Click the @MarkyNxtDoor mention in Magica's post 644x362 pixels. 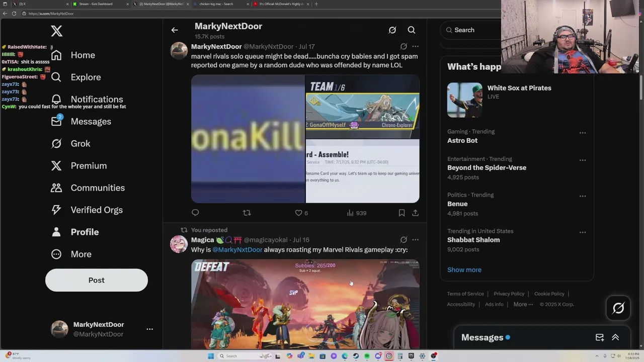(237, 250)
